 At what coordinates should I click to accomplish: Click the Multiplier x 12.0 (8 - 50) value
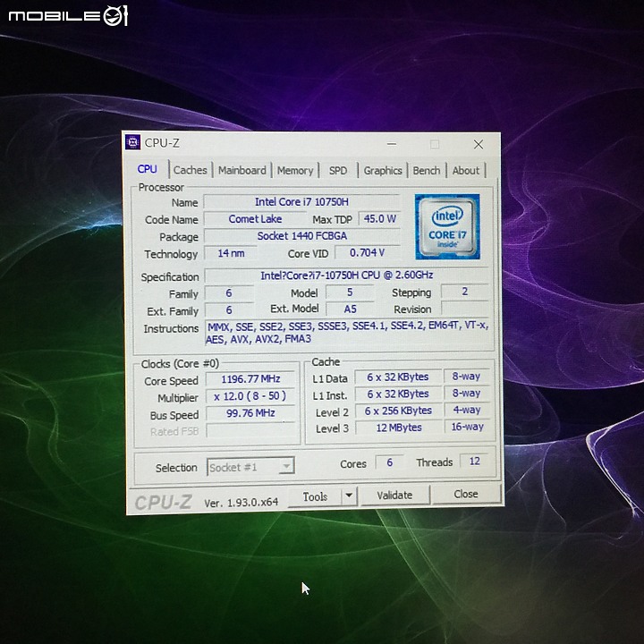point(250,396)
